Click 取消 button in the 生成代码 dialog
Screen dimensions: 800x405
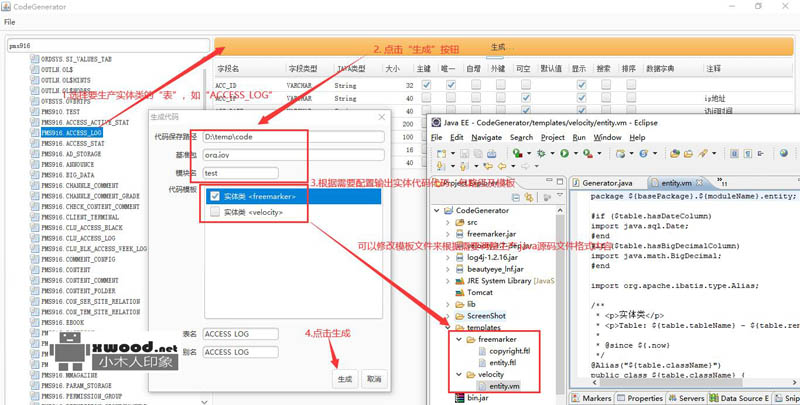tap(374, 379)
